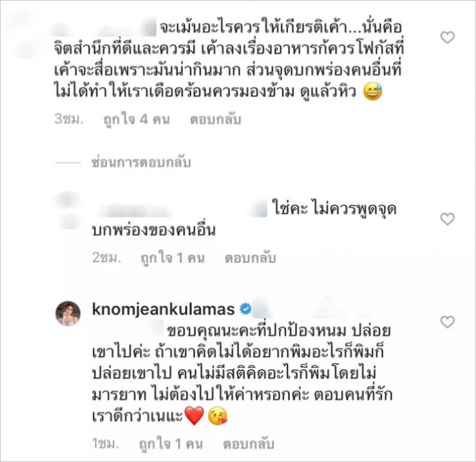The width and height of the screenshot is (476, 462).
Task: Click ตอบกลับ under the 2ชม. comment
Action: pyautogui.click(x=250, y=258)
